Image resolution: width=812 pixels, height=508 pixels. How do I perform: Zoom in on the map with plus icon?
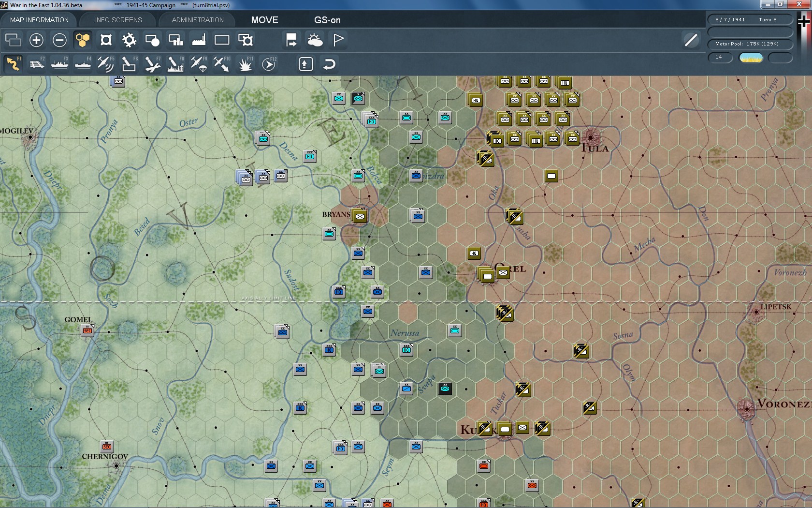(x=36, y=40)
